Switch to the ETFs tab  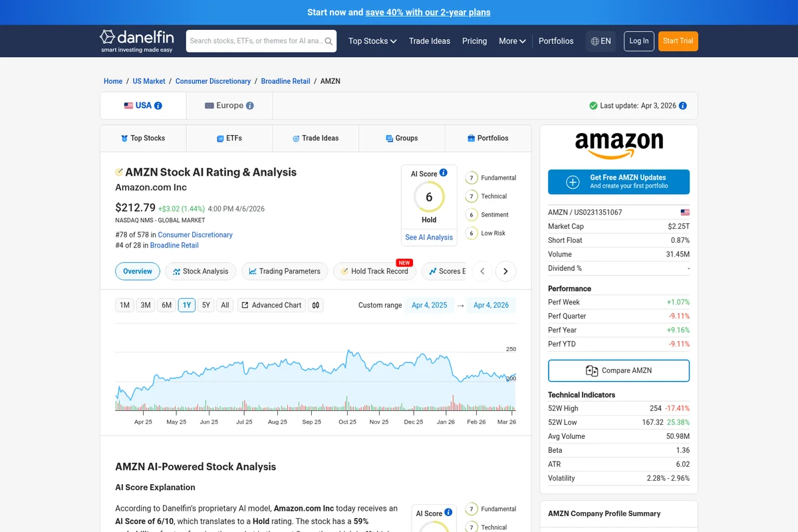pyautogui.click(x=229, y=138)
